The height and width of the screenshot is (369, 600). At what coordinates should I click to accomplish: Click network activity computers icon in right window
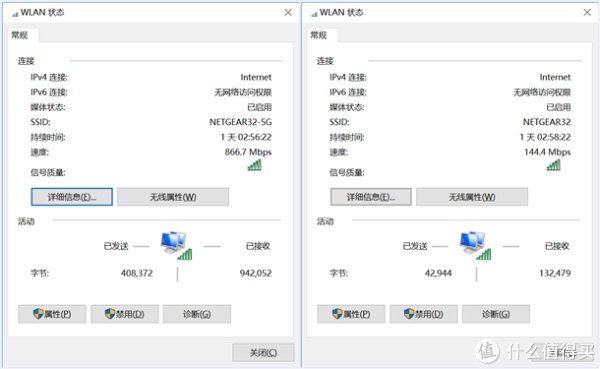pyautogui.click(x=475, y=245)
